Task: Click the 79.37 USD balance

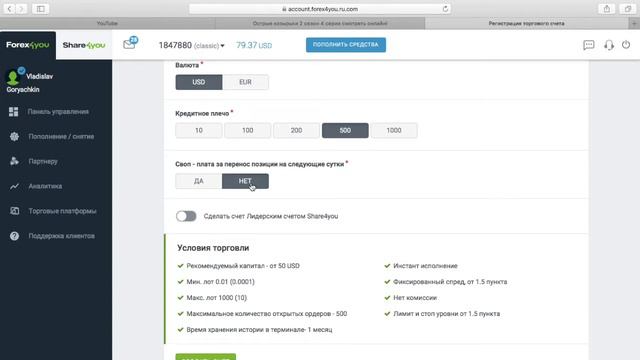Action: 254,45
